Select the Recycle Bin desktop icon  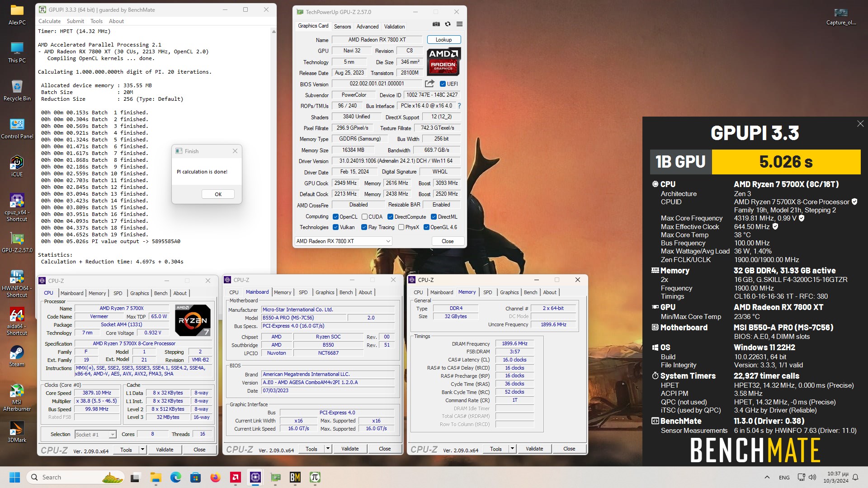point(17,90)
